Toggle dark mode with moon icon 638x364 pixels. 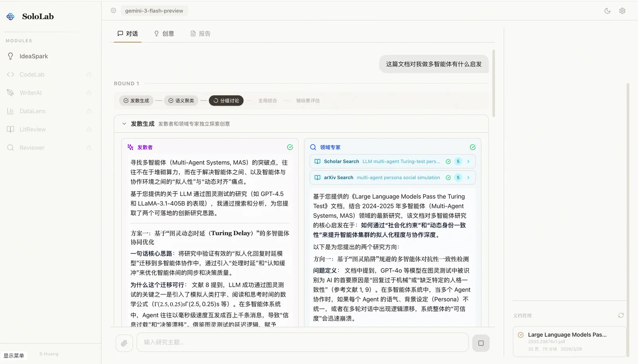point(607,11)
